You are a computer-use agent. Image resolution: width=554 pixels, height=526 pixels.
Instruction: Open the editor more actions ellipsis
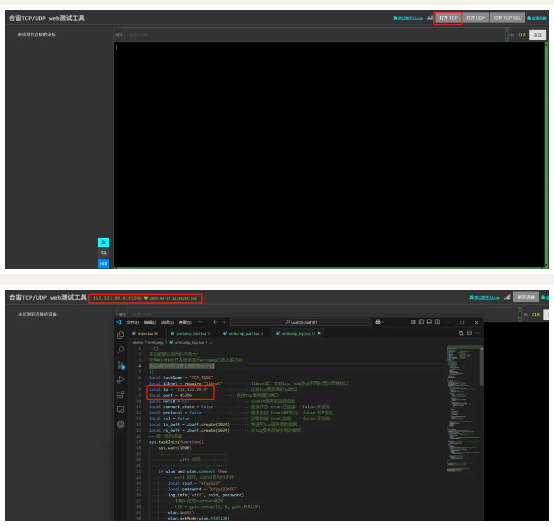point(477,333)
